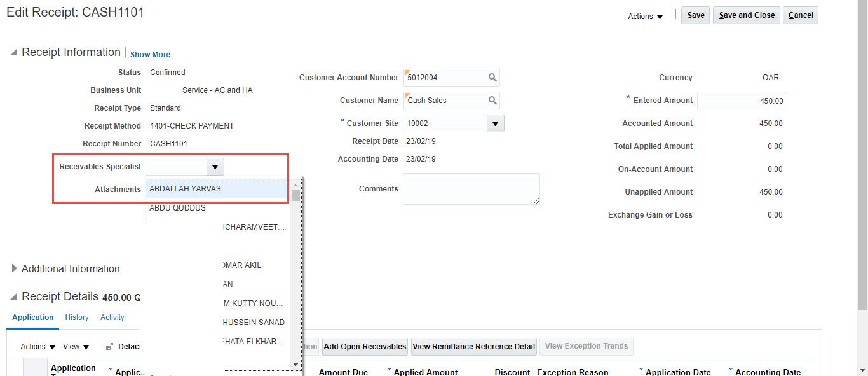
Task: Click Applied Amount column header
Action: click(426, 372)
